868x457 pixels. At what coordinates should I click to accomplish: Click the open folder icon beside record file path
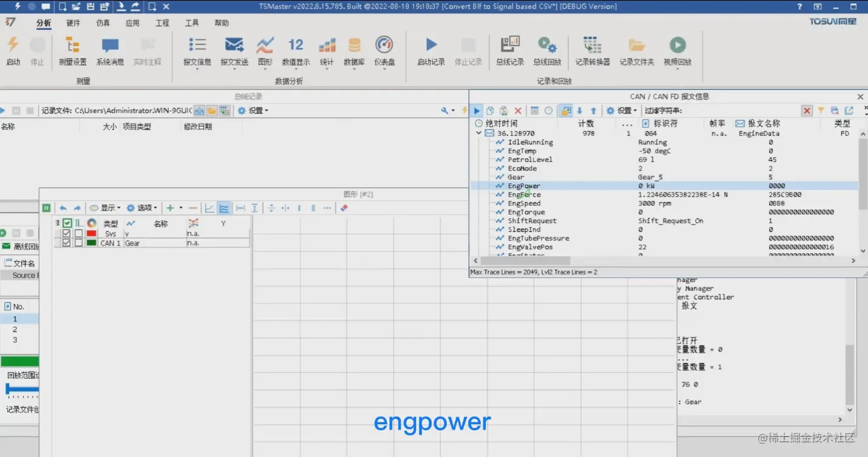point(212,110)
